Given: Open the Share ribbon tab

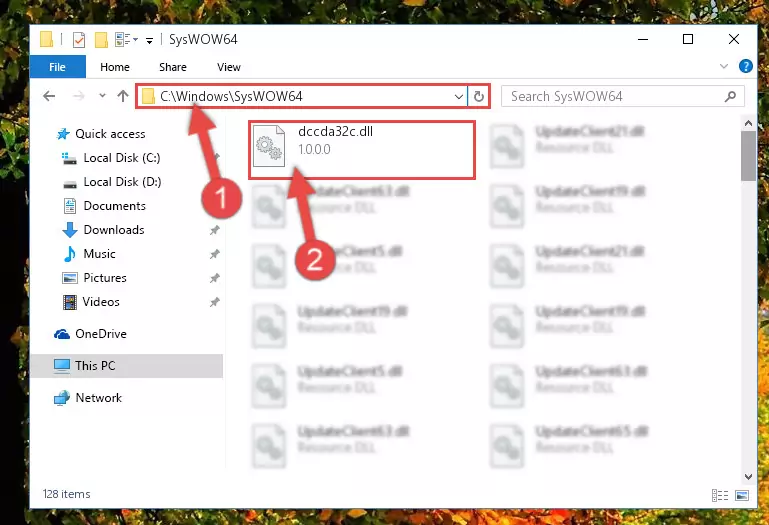Looking at the screenshot, I should (173, 67).
